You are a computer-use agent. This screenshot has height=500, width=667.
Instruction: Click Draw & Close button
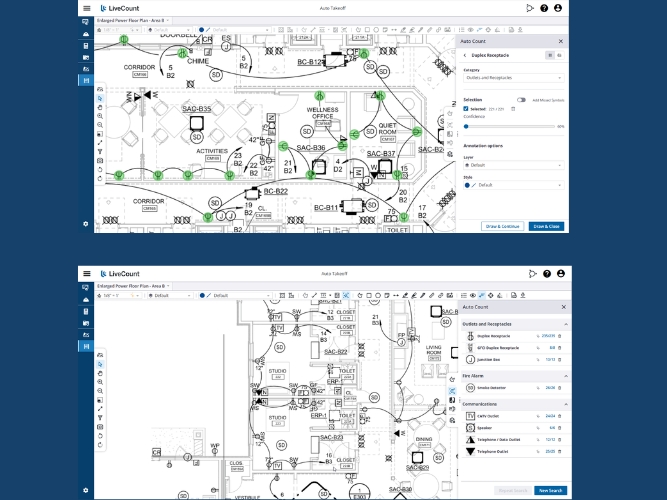[546, 226]
